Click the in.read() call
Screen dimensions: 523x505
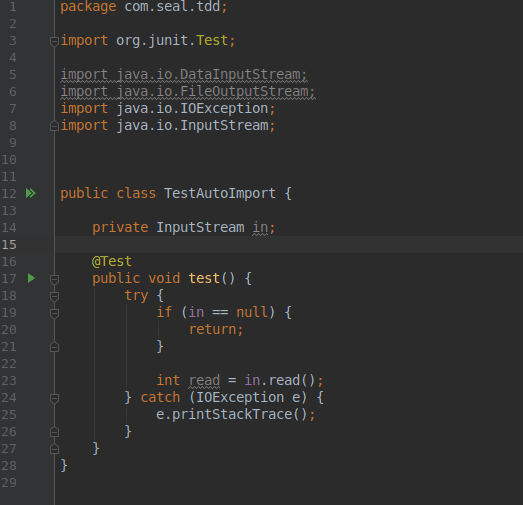[280, 381]
